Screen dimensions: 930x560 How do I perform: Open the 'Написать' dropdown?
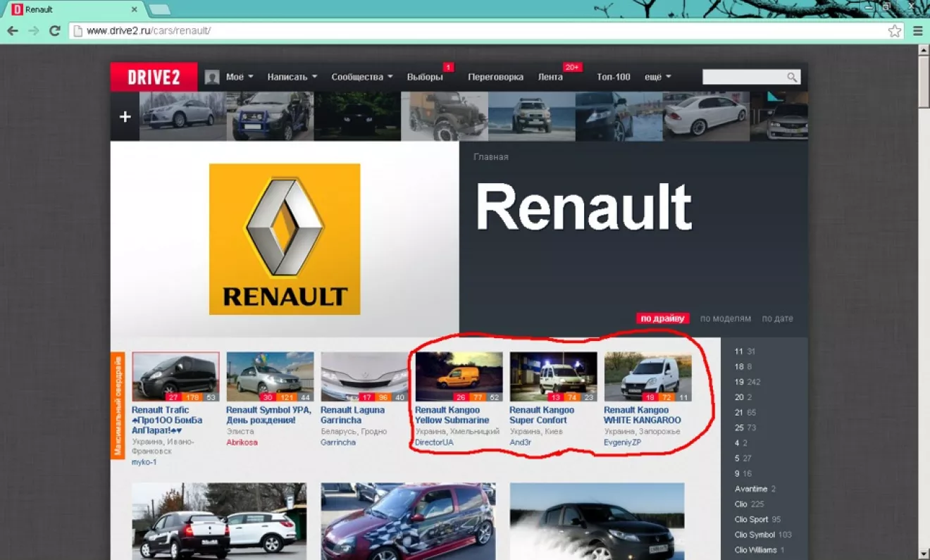pyautogui.click(x=292, y=77)
